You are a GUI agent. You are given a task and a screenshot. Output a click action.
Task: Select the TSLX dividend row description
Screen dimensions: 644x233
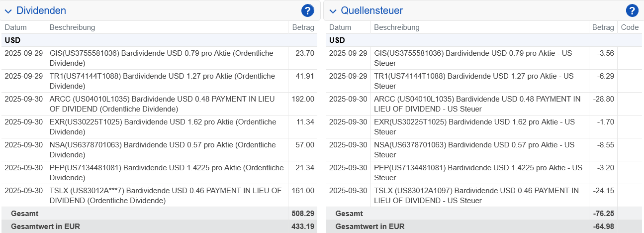(x=166, y=195)
